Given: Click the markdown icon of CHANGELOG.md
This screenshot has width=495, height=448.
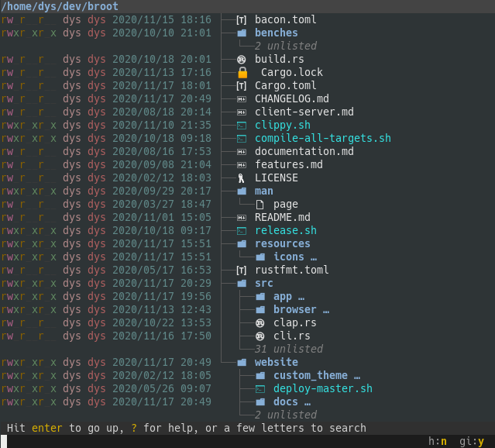Looking at the screenshot, I should click(242, 99).
